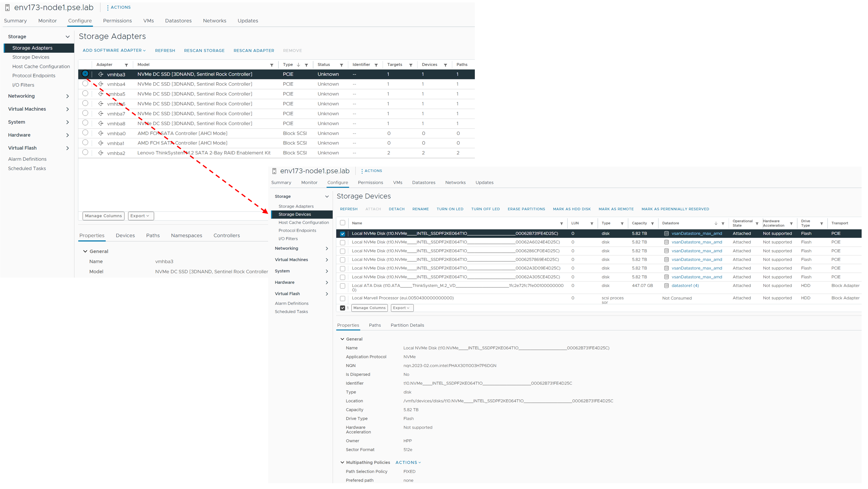Click the filter icon on Model column

tap(272, 65)
